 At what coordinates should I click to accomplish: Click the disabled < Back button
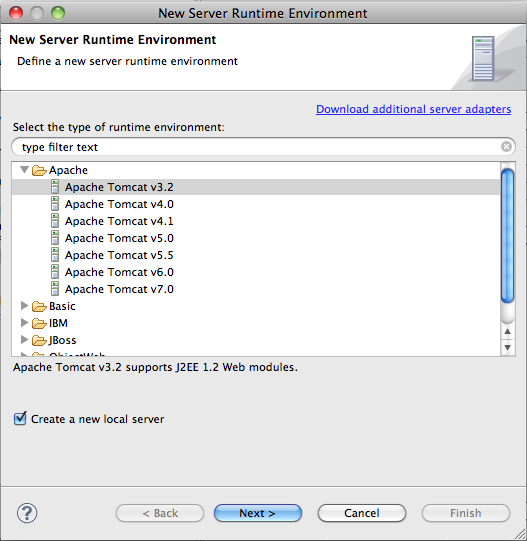click(x=160, y=513)
